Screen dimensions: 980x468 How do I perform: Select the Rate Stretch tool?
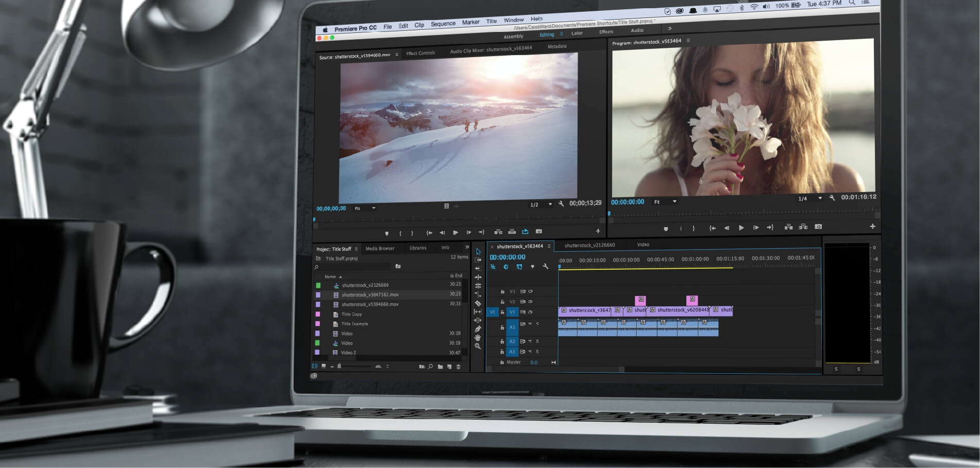[478, 286]
